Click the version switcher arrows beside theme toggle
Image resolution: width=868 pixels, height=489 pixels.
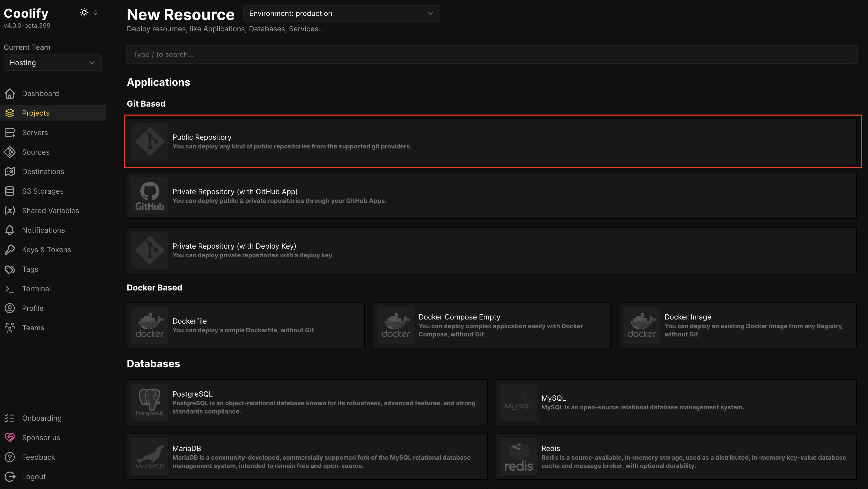(x=95, y=12)
